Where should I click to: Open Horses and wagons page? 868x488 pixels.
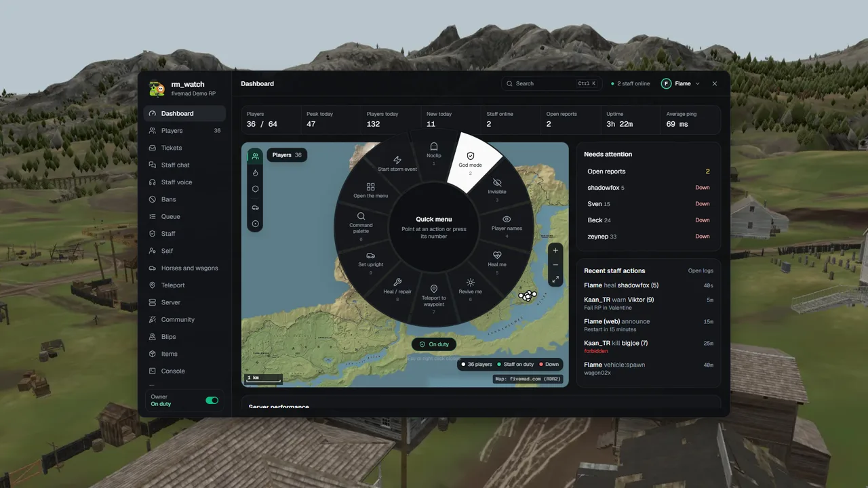184,268
